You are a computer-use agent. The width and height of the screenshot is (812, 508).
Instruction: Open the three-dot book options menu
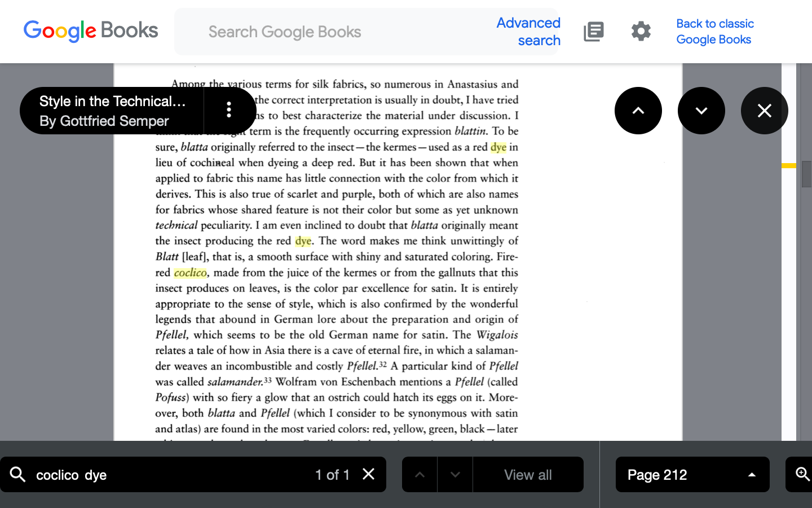[229, 110]
